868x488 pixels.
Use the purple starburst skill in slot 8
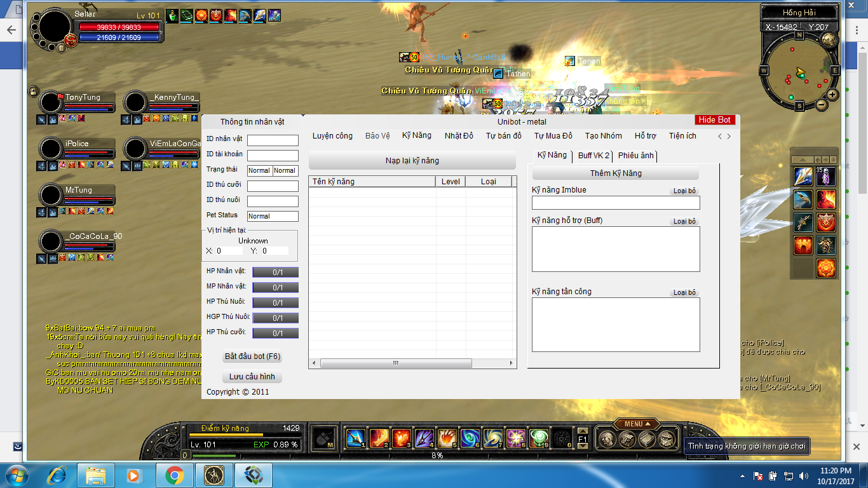(x=515, y=438)
